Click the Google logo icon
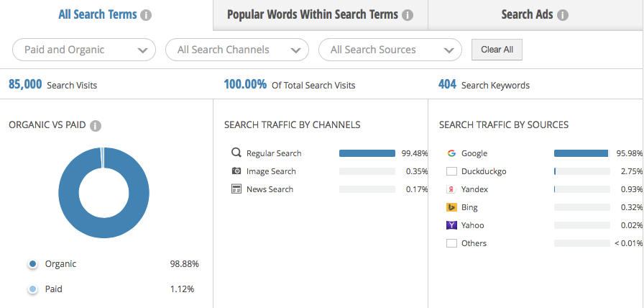Screen dimensions: 644x308 tap(451, 153)
